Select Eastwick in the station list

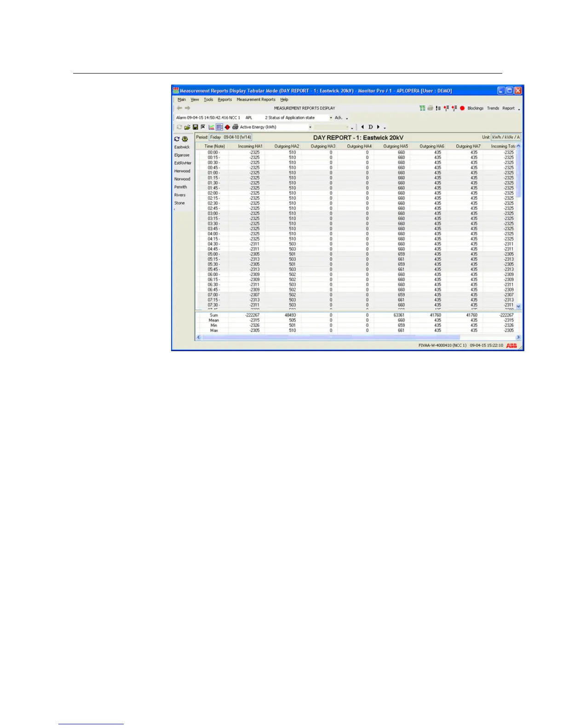[182, 147]
